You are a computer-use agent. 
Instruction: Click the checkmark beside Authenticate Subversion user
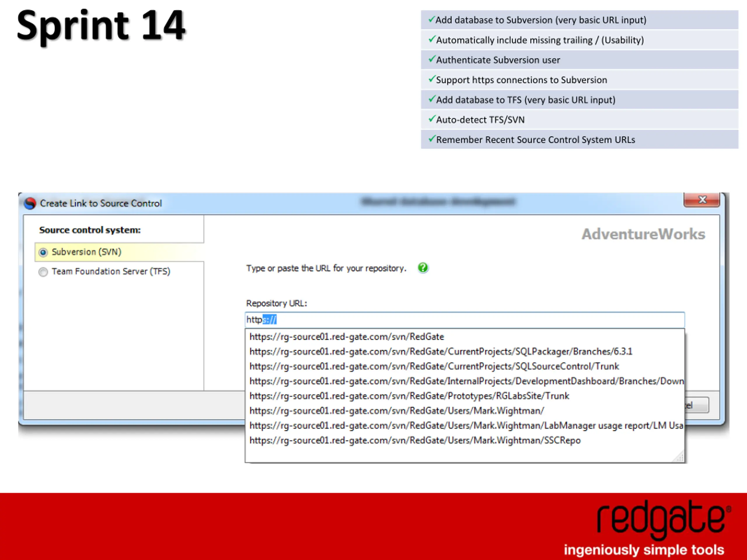432,59
